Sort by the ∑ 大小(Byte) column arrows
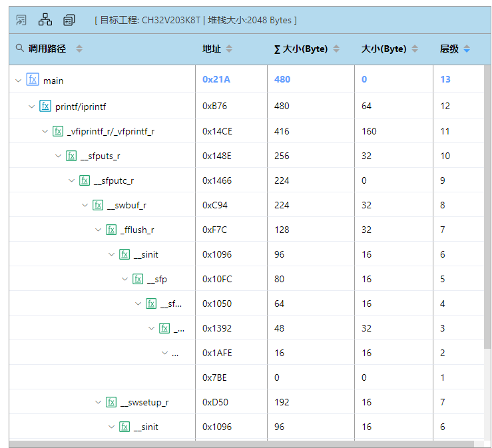The height and width of the screenshot is (448, 492). tap(336, 49)
